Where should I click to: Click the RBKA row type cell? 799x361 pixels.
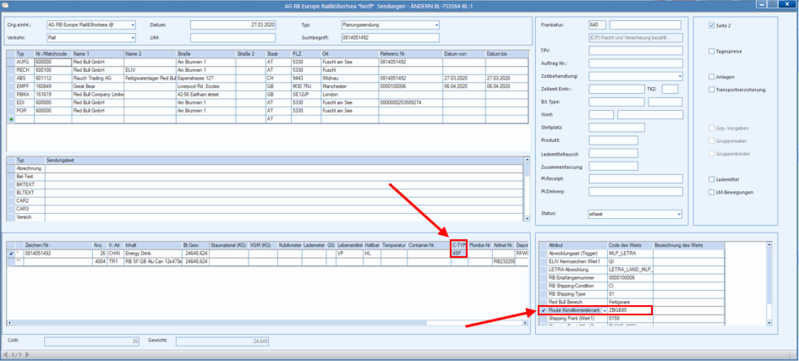[24, 94]
